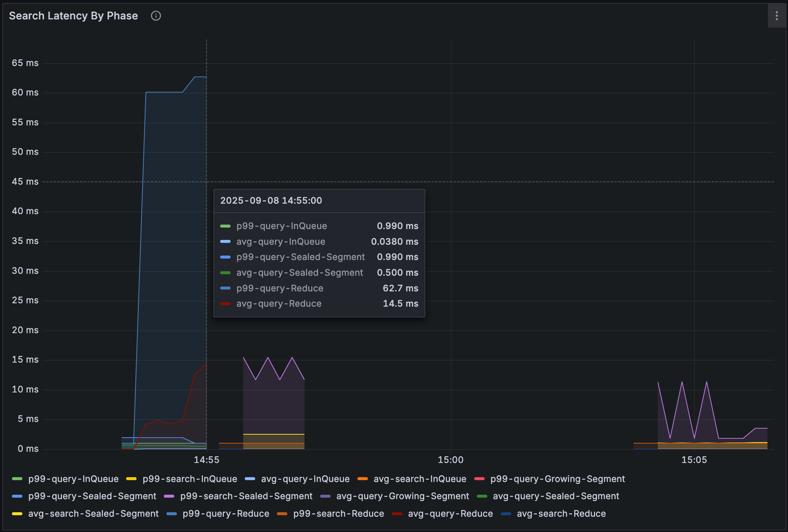Screen dimensions: 788x532
Task: Click avg-search-Reduce dark blue legend icon
Action: pos(506,514)
